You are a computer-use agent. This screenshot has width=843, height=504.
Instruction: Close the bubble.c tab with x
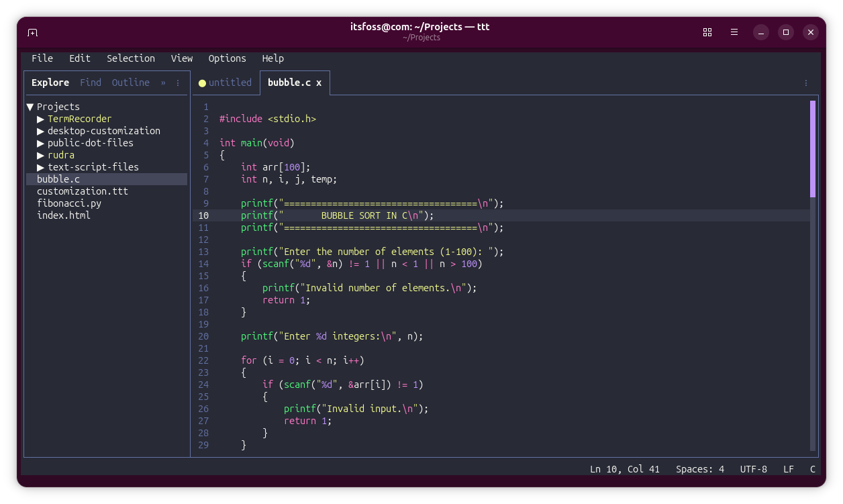pyautogui.click(x=319, y=83)
